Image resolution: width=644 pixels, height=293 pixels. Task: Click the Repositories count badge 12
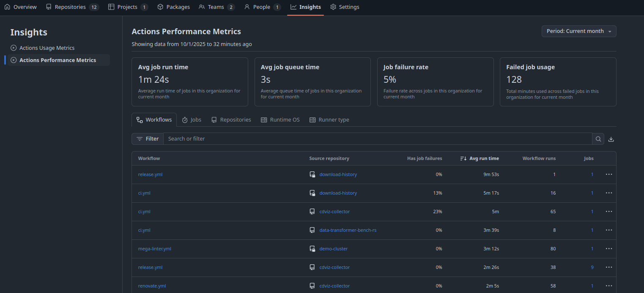pos(94,7)
